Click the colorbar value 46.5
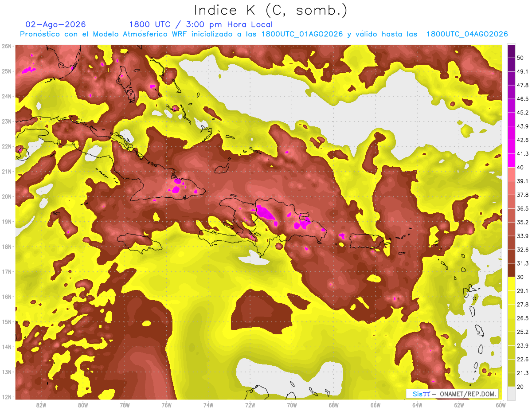532x411 pixels. pyautogui.click(x=523, y=99)
